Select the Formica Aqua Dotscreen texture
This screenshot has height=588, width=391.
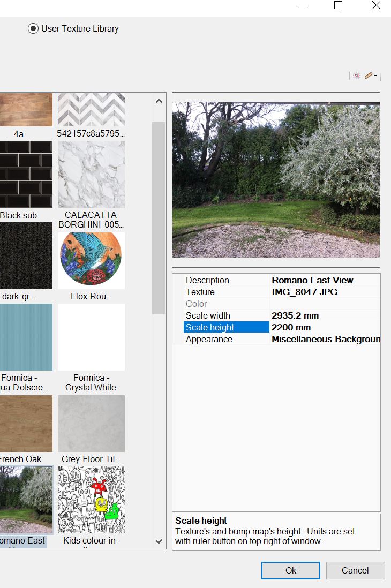pos(26,337)
